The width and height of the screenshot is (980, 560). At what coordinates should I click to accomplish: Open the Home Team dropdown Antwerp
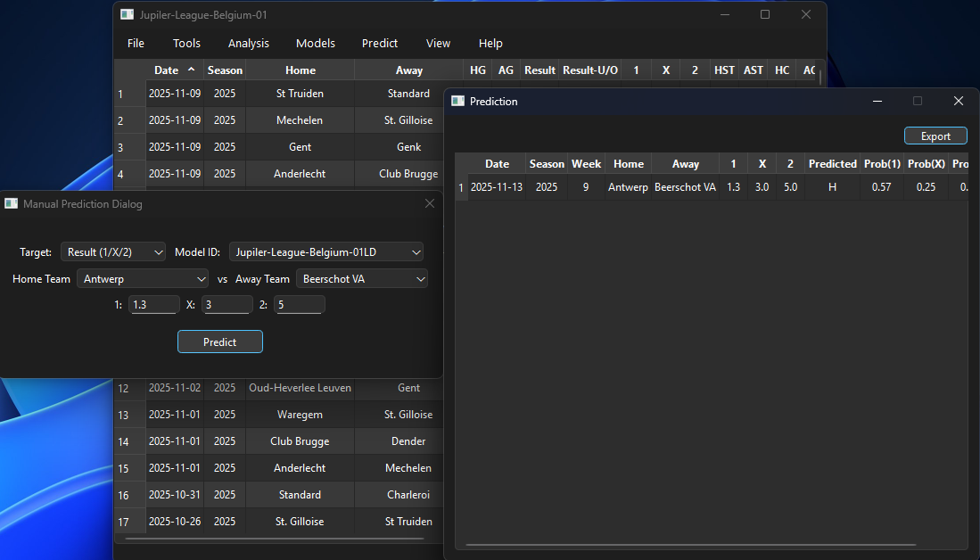(143, 279)
